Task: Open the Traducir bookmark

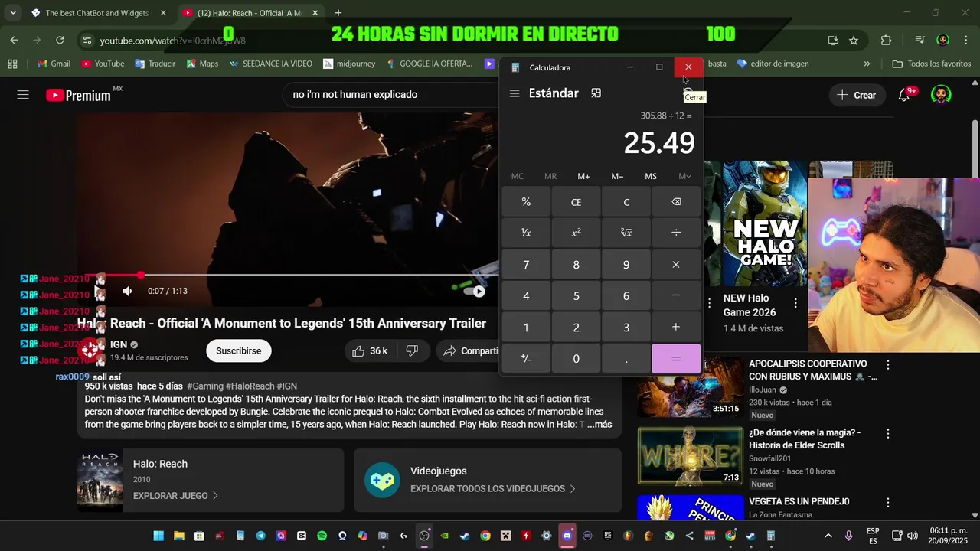Action: (155, 64)
